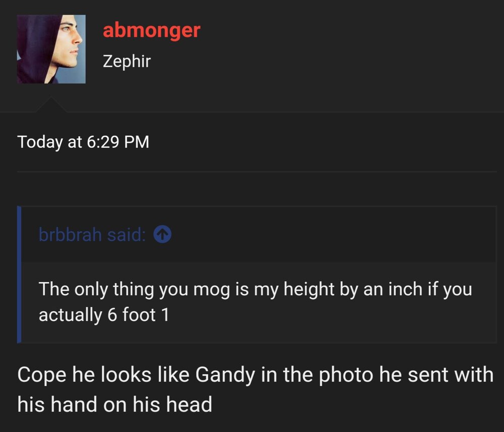Select the divider line below the timestamp
The image size is (504, 432).
pyautogui.click(x=257, y=172)
